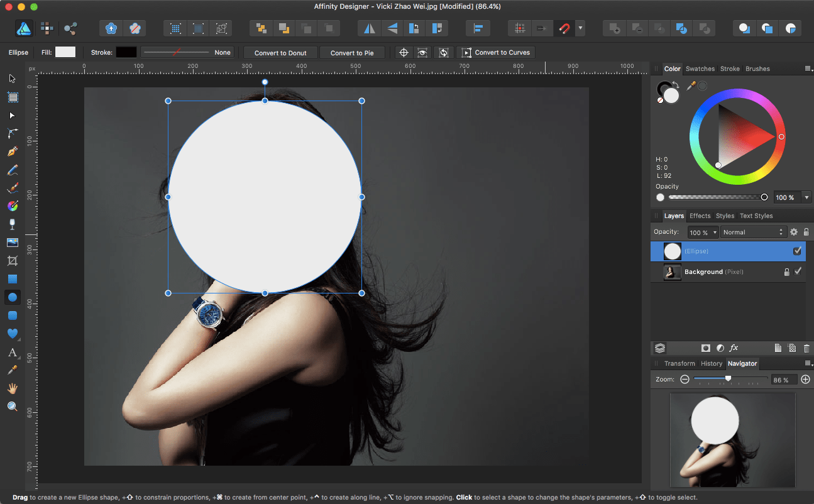814x504 pixels.
Task: Activate the Vector Brush tool
Action: [x=13, y=187]
